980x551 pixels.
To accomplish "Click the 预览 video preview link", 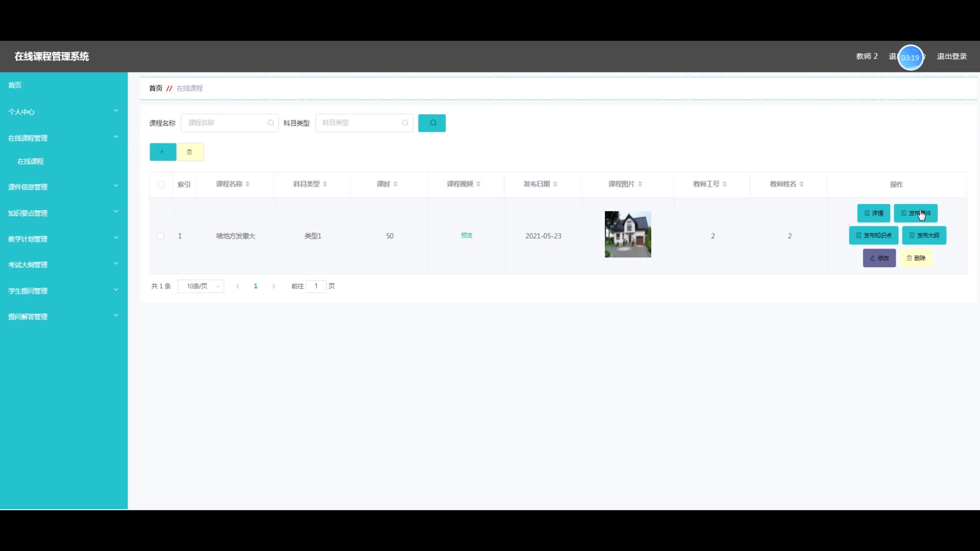I will [x=467, y=236].
